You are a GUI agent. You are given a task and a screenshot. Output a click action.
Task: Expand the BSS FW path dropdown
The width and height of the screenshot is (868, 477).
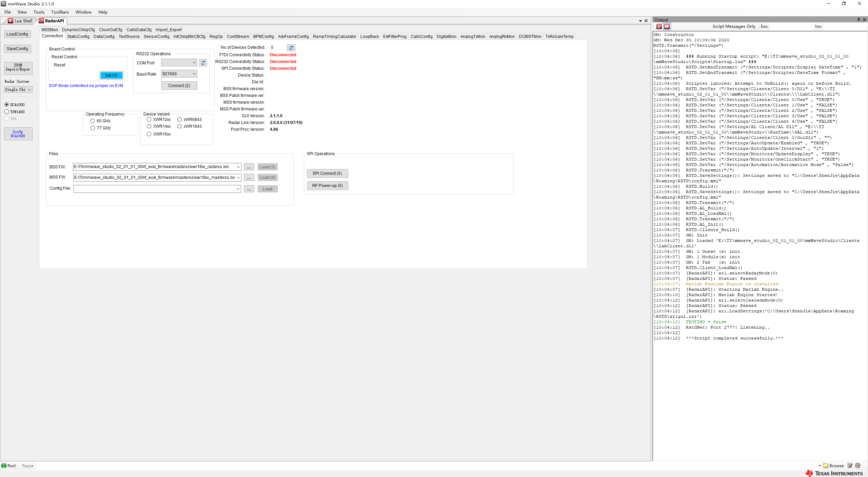tap(238, 167)
